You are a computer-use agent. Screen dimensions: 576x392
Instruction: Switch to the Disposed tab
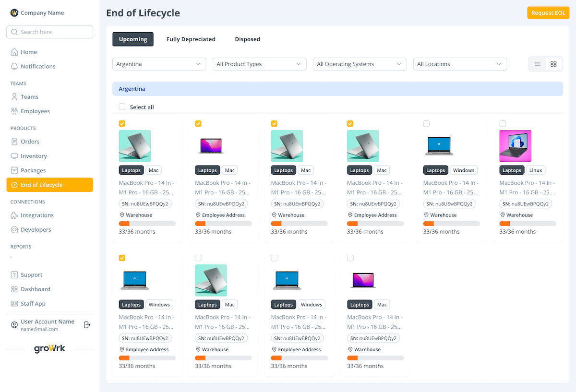(x=247, y=39)
